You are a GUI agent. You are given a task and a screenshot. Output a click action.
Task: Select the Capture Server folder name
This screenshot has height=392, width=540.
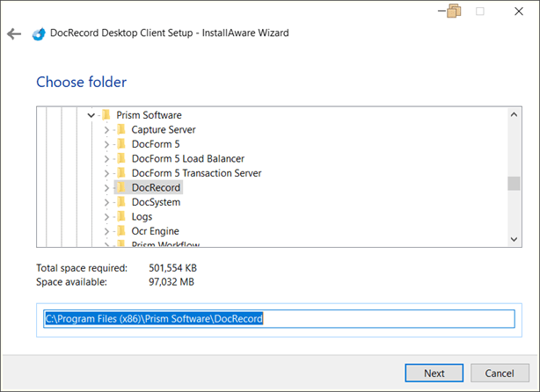coord(164,129)
